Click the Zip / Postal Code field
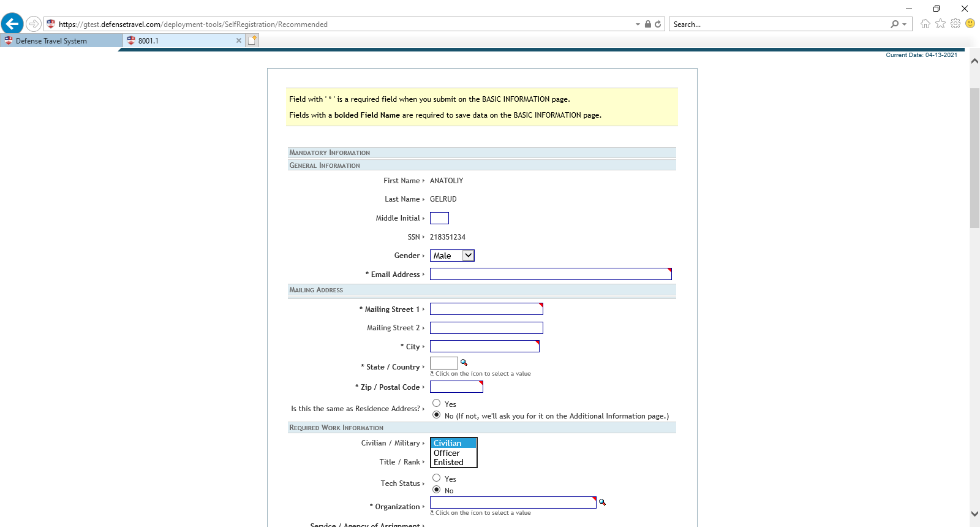The image size is (980, 527). point(456,387)
